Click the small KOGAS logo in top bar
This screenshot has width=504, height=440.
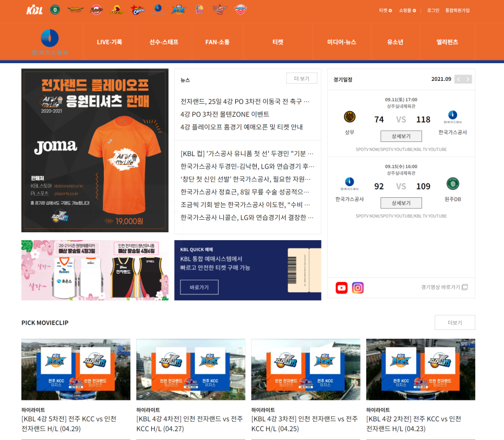click(158, 9)
